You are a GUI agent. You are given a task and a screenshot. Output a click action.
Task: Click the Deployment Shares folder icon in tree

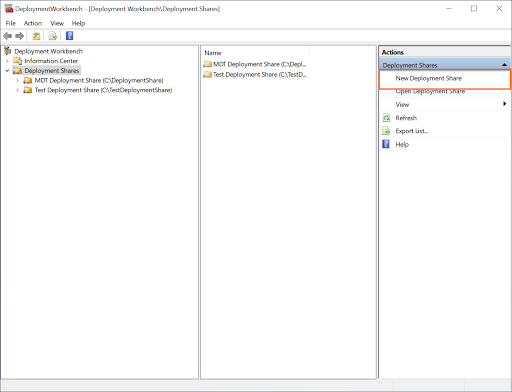pyautogui.click(x=17, y=71)
